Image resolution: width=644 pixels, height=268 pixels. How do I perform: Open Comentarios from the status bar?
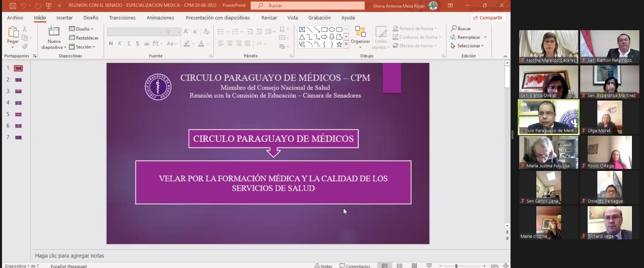355,265
